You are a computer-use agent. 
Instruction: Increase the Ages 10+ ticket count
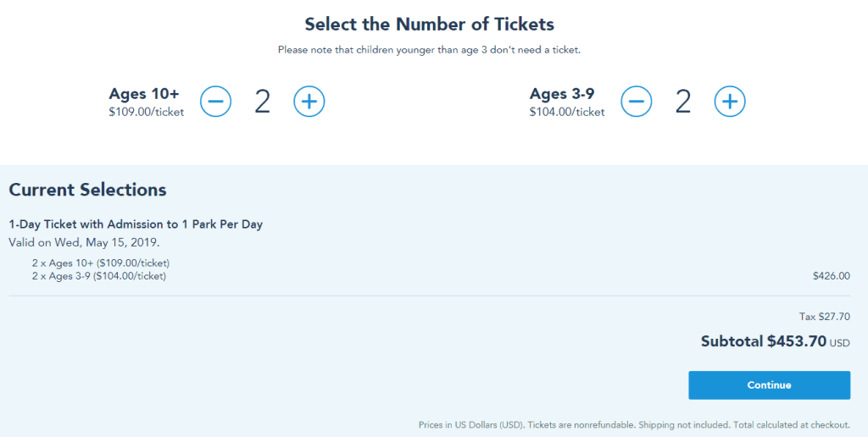tap(309, 102)
